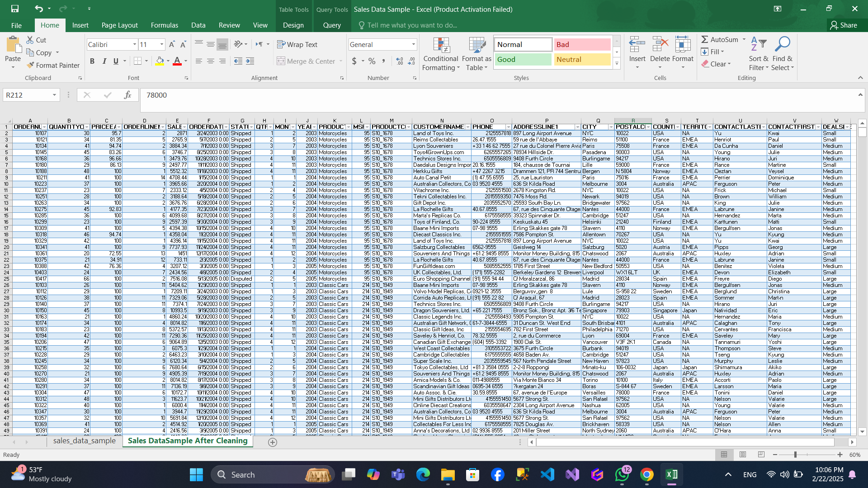Add a new sheet with plus icon
868x488 pixels.
click(x=273, y=442)
